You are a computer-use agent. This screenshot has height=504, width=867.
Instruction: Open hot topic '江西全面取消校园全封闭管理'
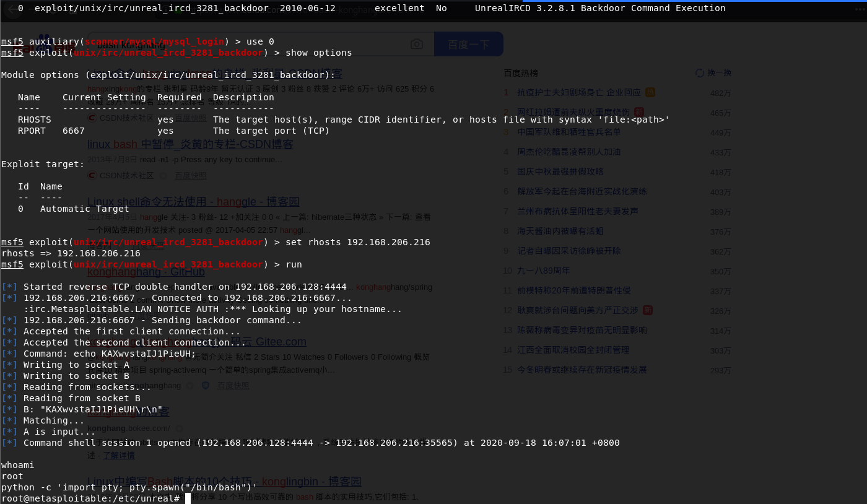pos(573,350)
